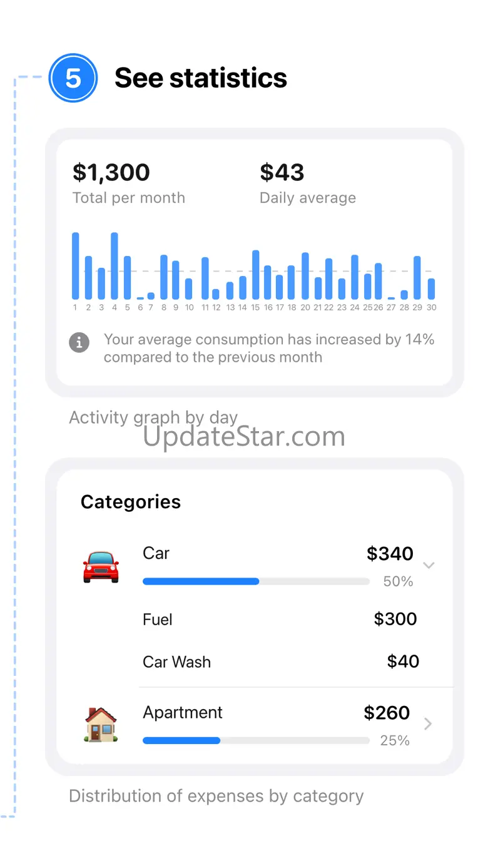Click the day 29 bar in chart
Screen dimensions: 488x868
417,277
